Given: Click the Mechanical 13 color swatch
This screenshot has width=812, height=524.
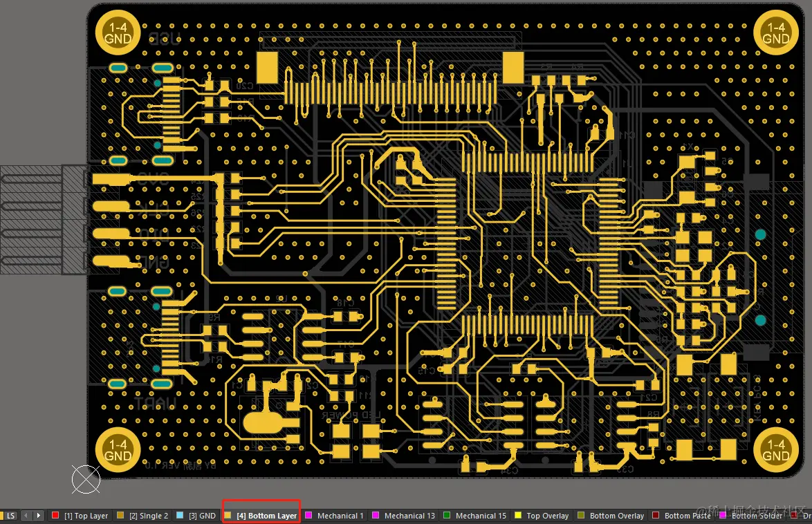Looking at the screenshot, I should pos(376,515).
